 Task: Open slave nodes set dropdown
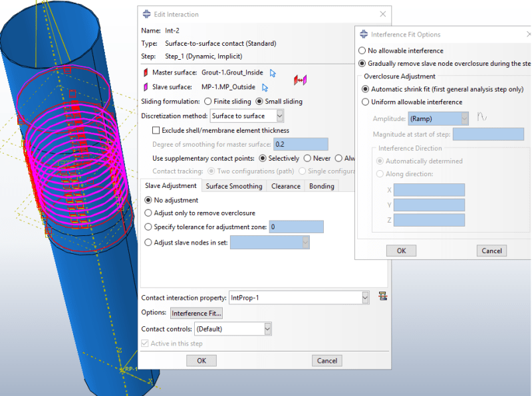click(305, 243)
